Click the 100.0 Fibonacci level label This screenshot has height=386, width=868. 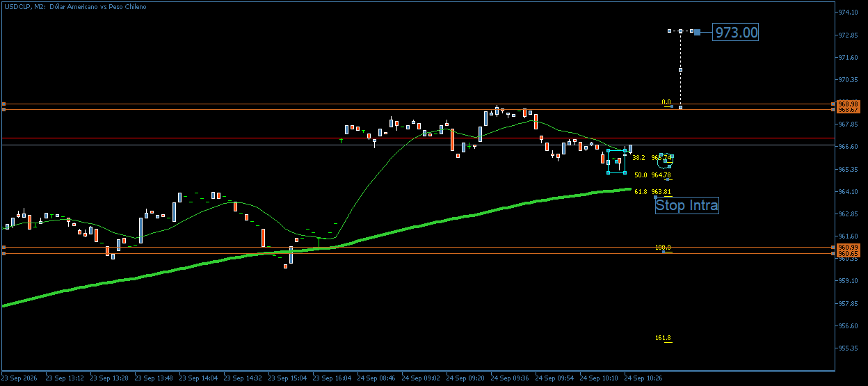[x=663, y=248]
